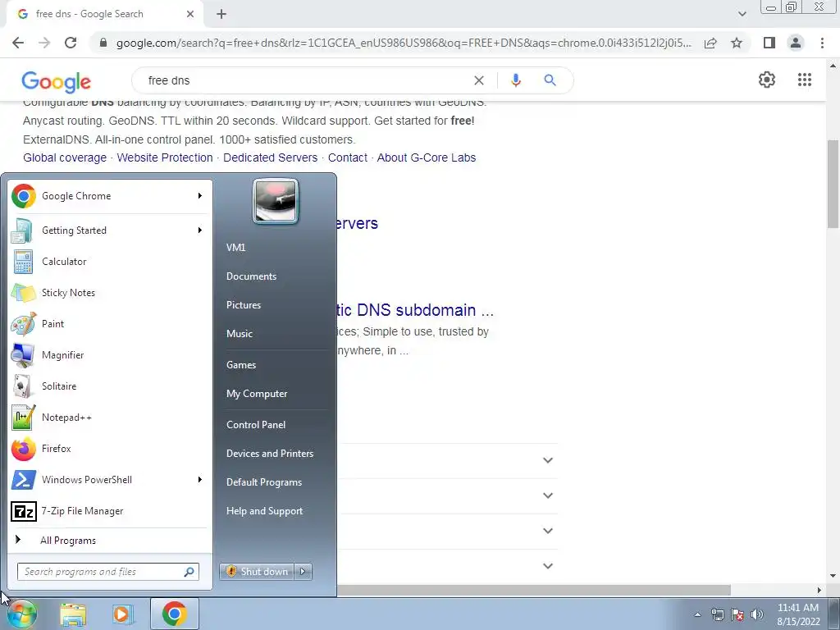Expand Google Chrome jump list arrow
Screen dimensions: 840x630
click(200, 196)
